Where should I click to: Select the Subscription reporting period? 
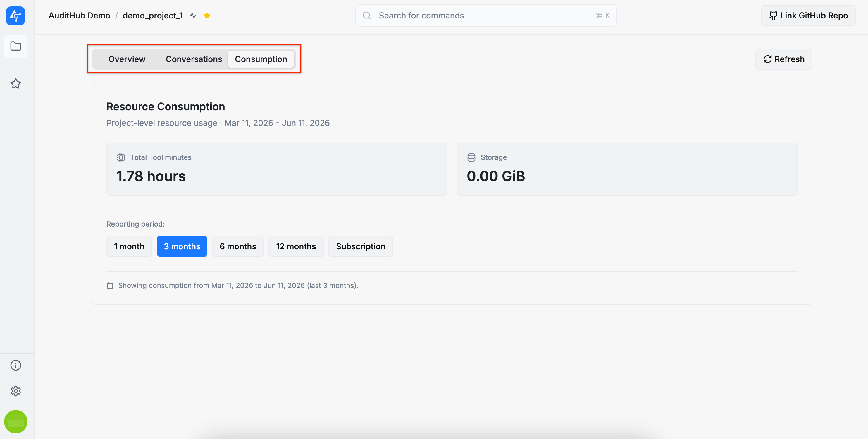(360, 246)
